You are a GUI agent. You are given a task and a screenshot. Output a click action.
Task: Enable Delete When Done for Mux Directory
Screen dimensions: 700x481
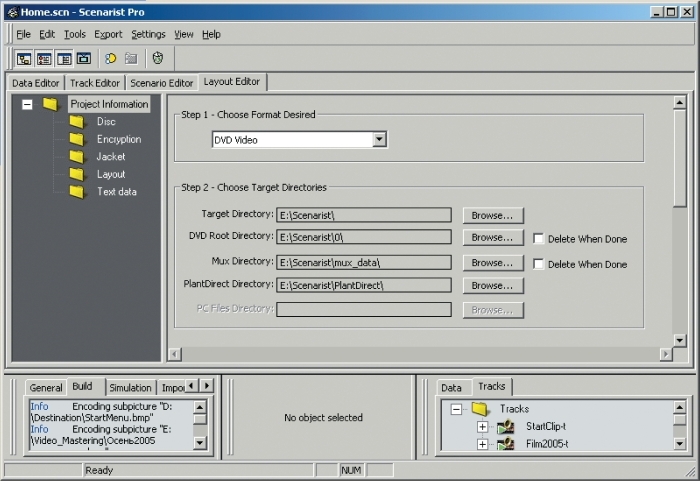click(539, 264)
